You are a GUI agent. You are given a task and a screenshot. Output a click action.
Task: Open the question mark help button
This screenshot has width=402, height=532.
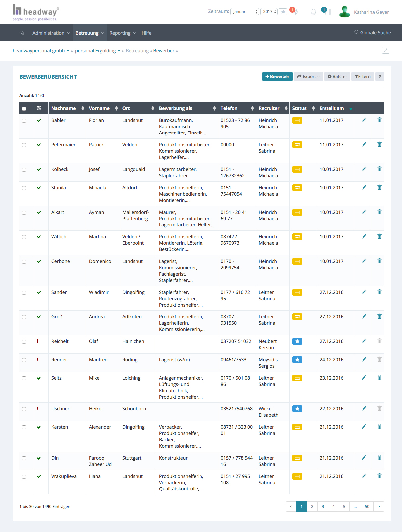click(380, 77)
